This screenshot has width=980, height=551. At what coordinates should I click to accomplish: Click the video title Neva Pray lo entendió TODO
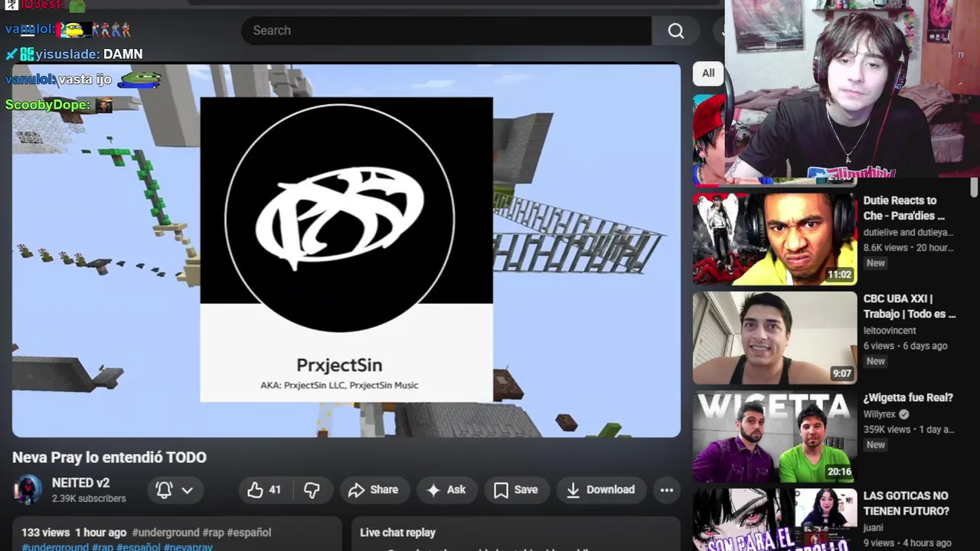pyautogui.click(x=109, y=458)
